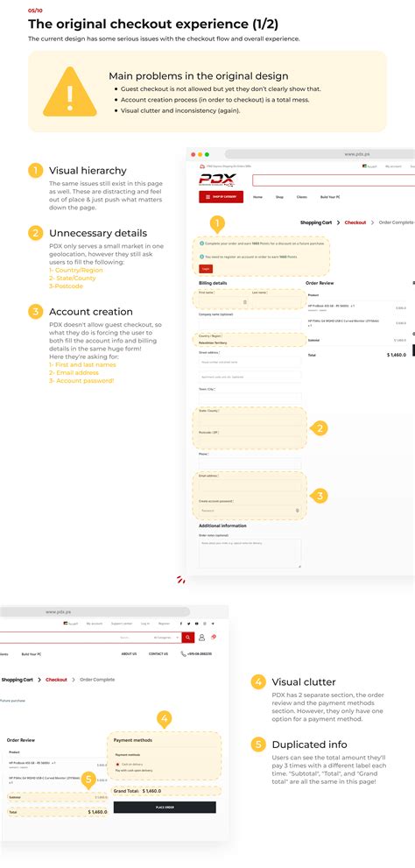Open the language flag selector in the payment mockup
415x868 pixels.
pyautogui.click(x=70, y=624)
